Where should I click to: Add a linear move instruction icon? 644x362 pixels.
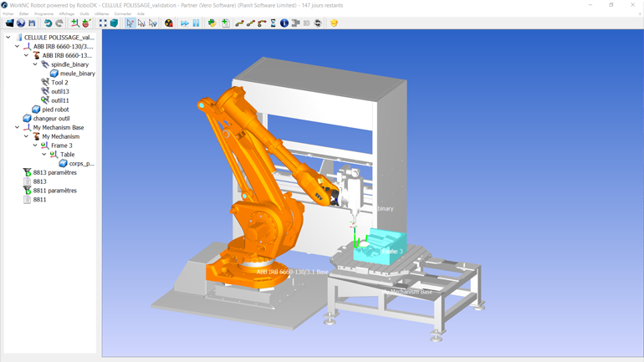pyautogui.click(x=251, y=23)
